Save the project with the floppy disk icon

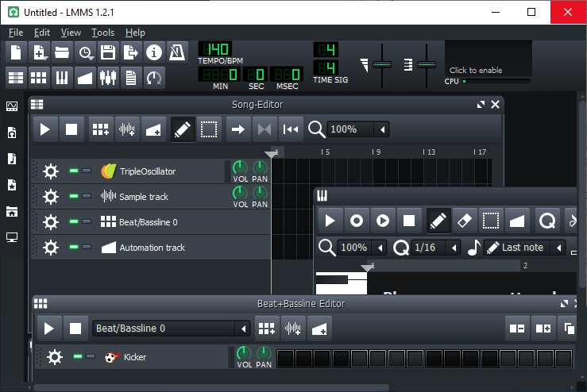[108, 52]
